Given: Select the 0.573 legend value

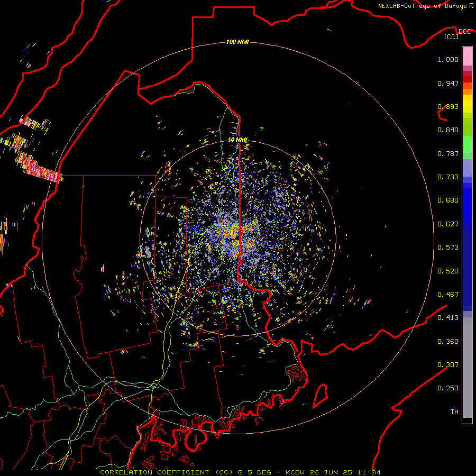Looking at the screenshot, I should [448, 248].
